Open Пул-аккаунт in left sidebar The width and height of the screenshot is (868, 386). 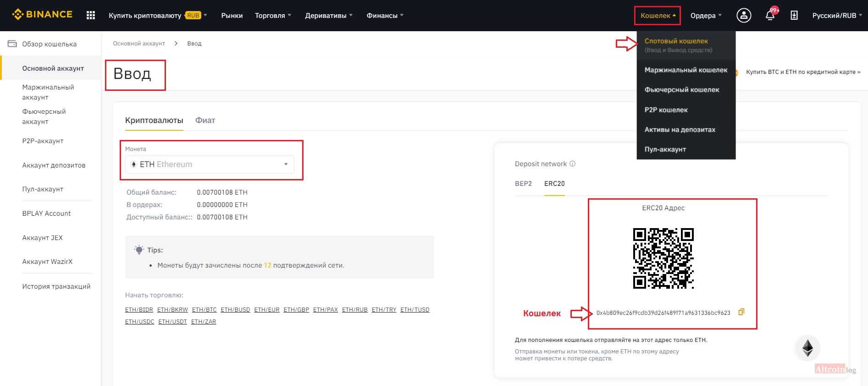tap(43, 189)
